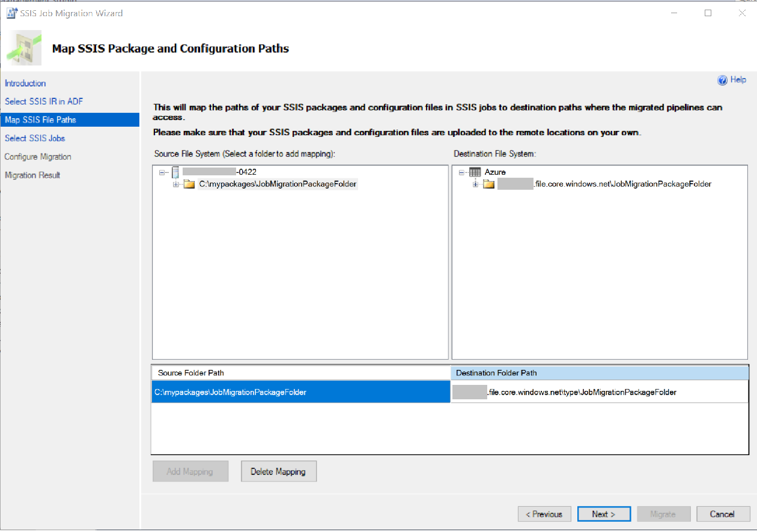Click the Migrate button
Screen dimensions: 757x532
coord(663,514)
